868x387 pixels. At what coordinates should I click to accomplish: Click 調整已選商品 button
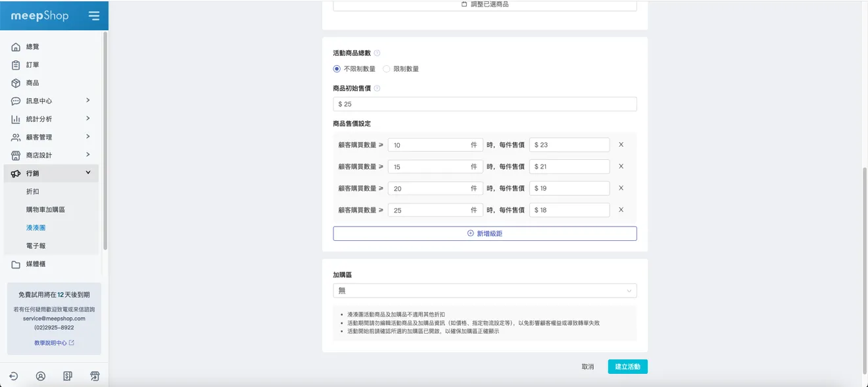(485, 5)
